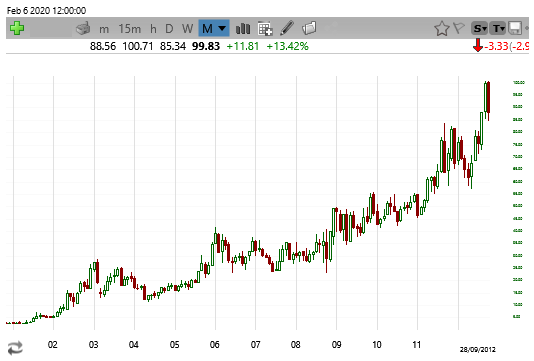This screenshot has width=534, height=361.
Task: Open the chart type bars icon
Action: (243, 29)
